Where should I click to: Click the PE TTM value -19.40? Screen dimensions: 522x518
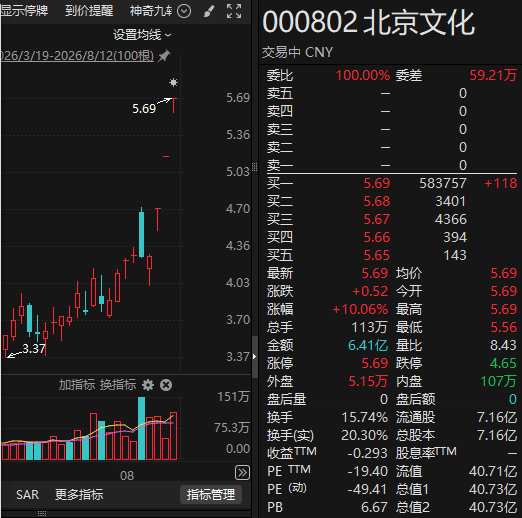pos(367,471)
